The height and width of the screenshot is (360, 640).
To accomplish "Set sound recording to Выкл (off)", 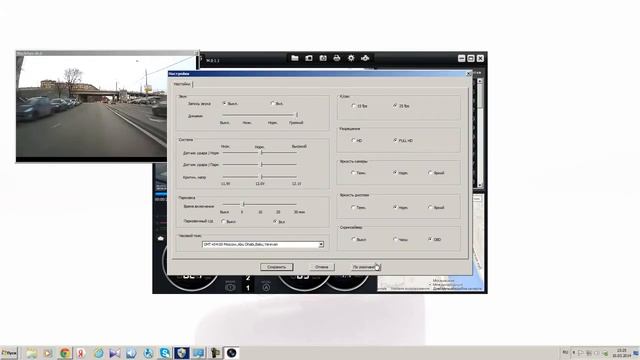I will (224, 103).
